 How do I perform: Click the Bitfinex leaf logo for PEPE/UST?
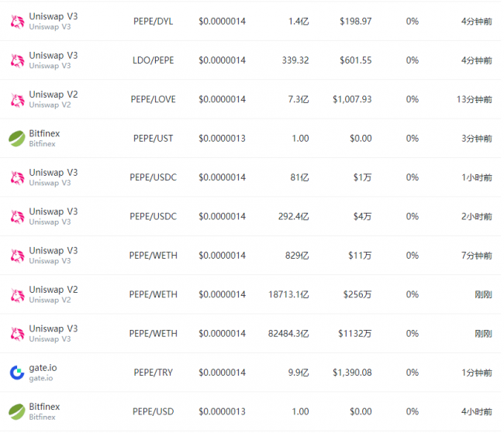tap(17, 139)
